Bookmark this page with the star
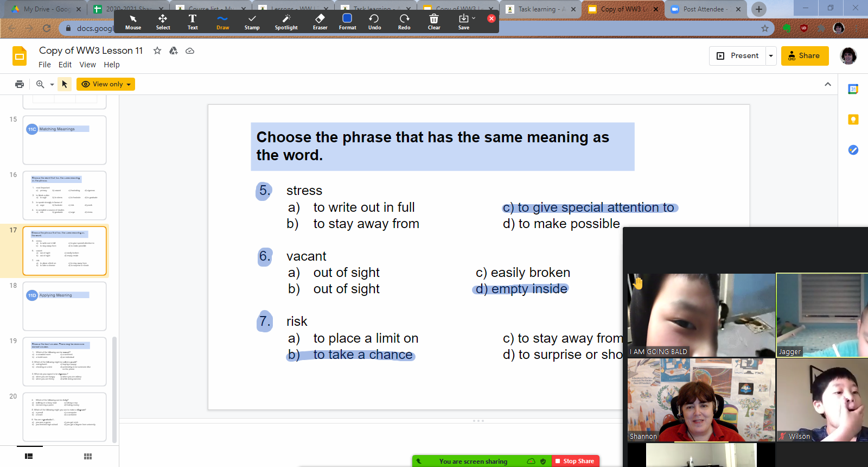 pos(765,28)
